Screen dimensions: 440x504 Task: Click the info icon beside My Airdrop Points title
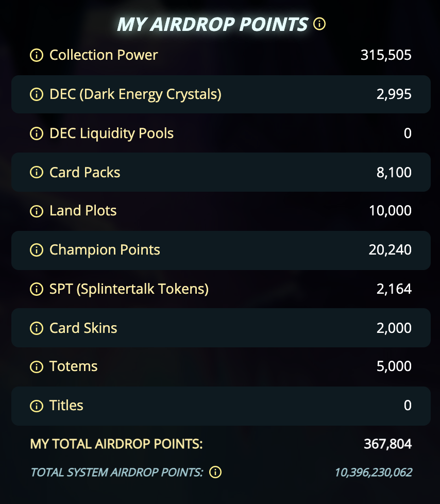[319, 24]
